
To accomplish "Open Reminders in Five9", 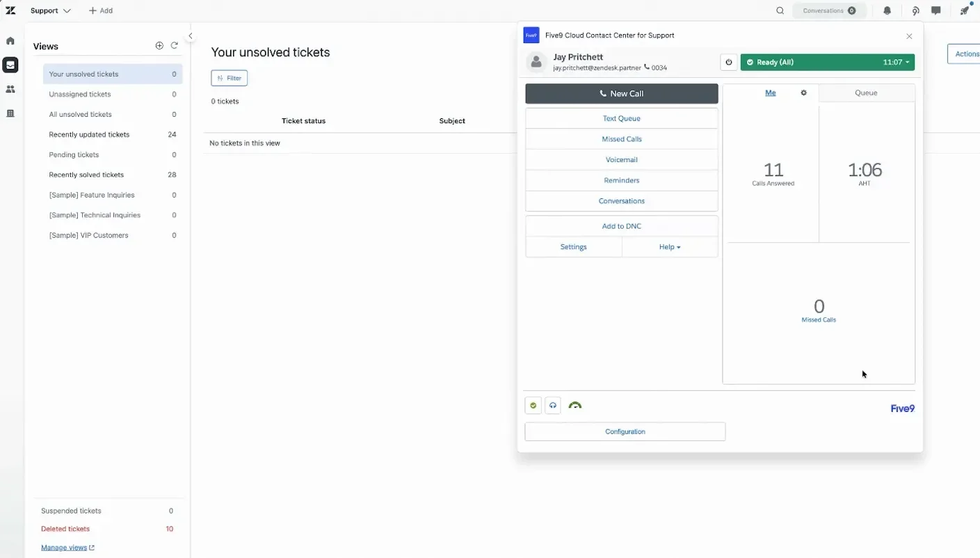I will pos(622,180).
